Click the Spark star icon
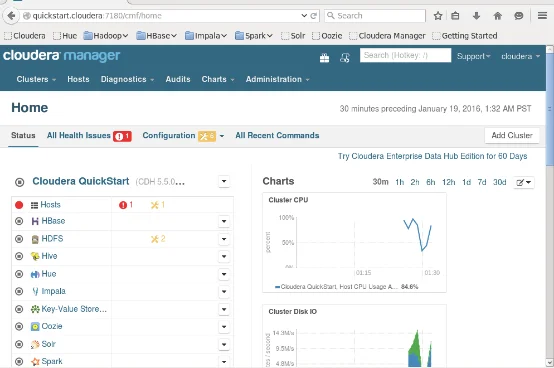 point(35,362)
